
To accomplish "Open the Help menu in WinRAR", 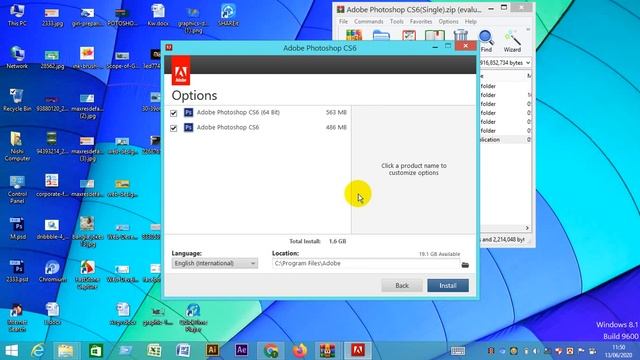I will [x=470, y=21].
